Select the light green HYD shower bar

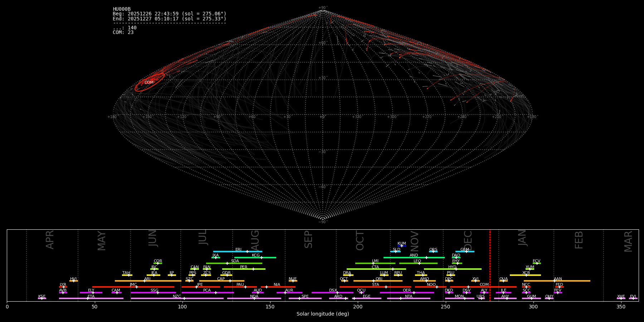pos(453,269)
